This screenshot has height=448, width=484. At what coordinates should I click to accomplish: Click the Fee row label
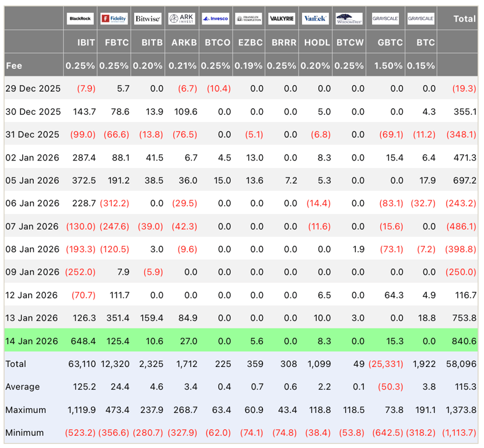click(x=14, y=66)
